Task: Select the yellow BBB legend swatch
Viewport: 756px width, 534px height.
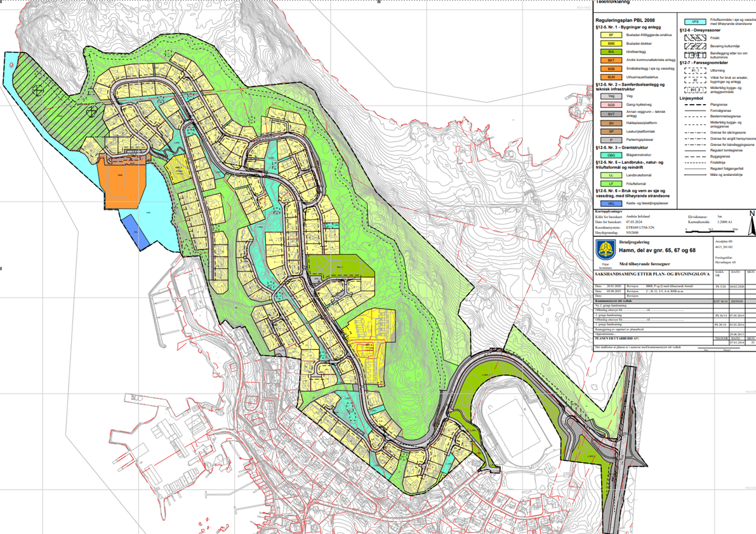Action: 611,43
